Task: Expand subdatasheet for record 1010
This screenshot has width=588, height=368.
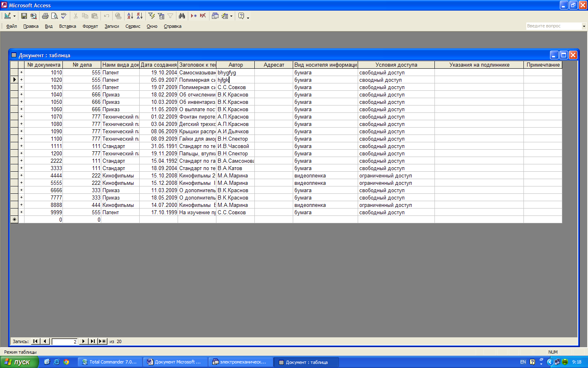Action: pyautogui.click(x=21, y=72)
